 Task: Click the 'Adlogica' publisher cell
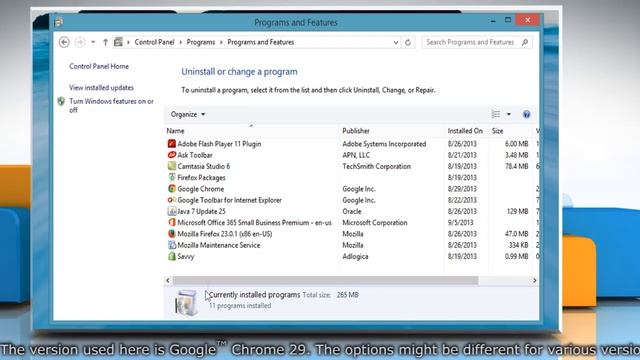tap(355, 256)
